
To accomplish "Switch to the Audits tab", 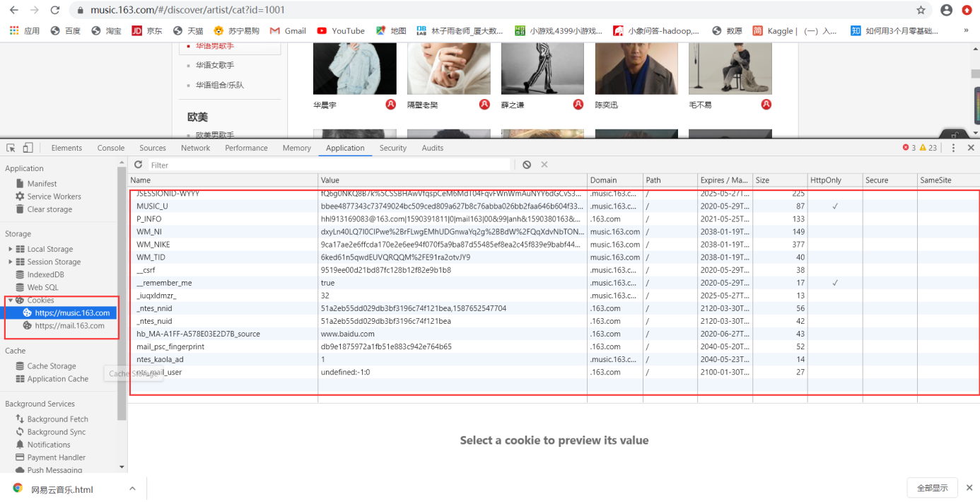I will coord(433,148).
